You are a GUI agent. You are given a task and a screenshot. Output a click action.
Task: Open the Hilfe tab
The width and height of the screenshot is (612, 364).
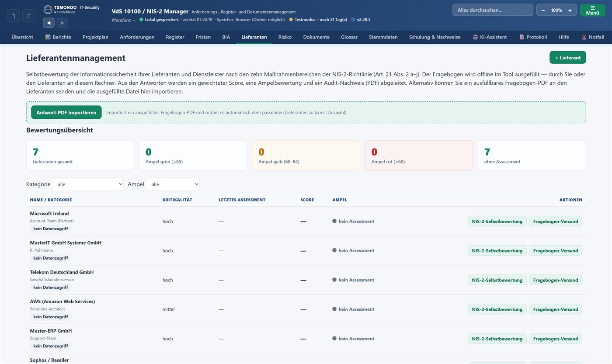tap(564, 37)
